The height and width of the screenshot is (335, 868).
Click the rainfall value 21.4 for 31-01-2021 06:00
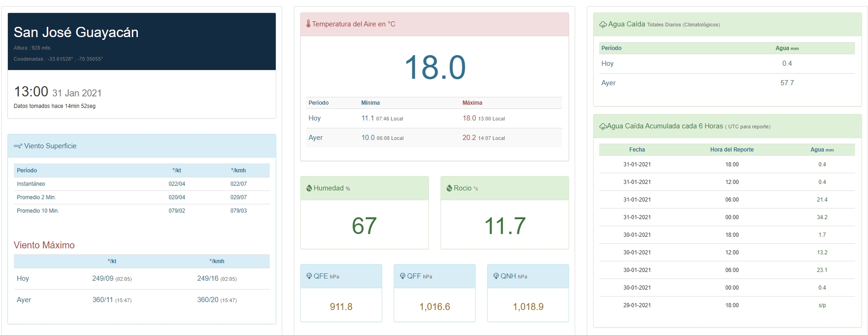tap(822, 200)
